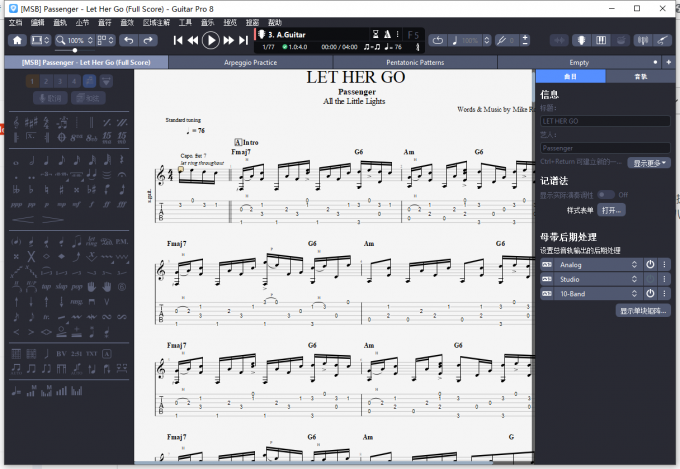Jump to the beginning of the score
The width and height of the screenshot is (680, 469).
(178, 40)
